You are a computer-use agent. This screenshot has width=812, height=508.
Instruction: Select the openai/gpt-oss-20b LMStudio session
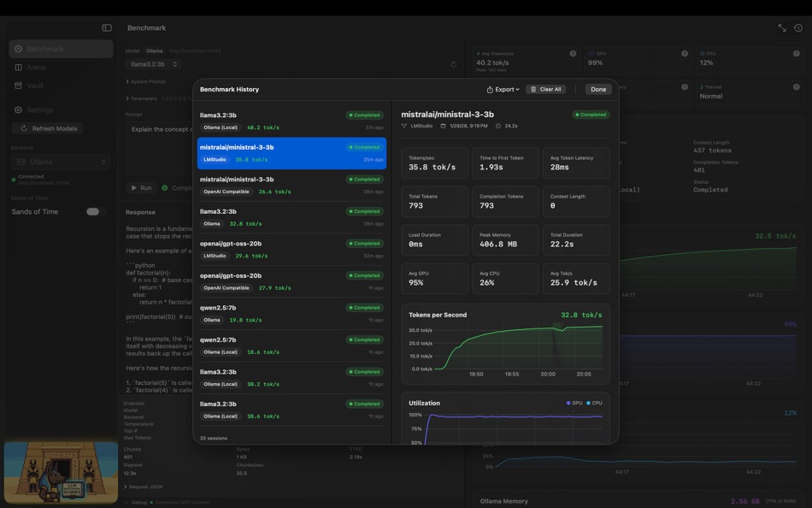pos(291,250)
